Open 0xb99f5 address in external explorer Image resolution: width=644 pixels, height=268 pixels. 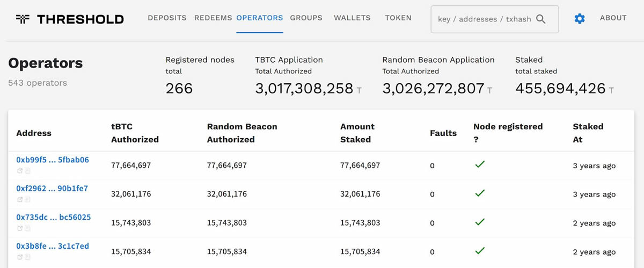(x=20, y=171)
